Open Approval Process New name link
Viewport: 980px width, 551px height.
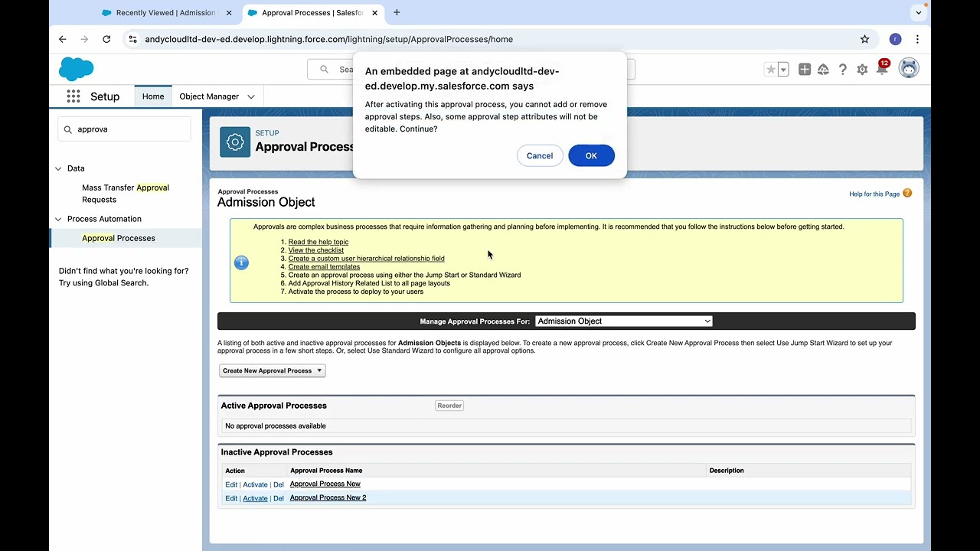[325, 484]
